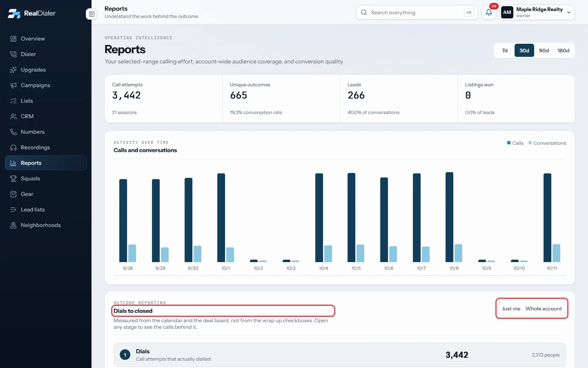
Task: Click the Leads 266 card
Action: (399, 99)
